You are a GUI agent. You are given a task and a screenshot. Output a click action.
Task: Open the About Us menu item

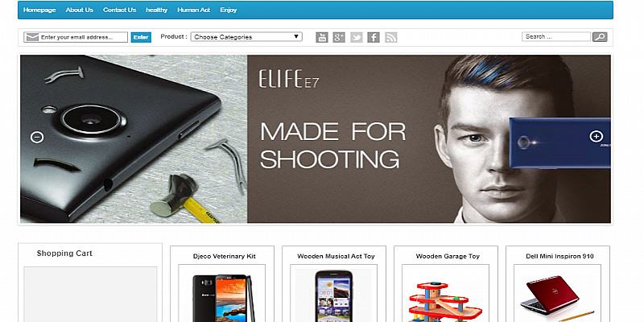(79, 10)
